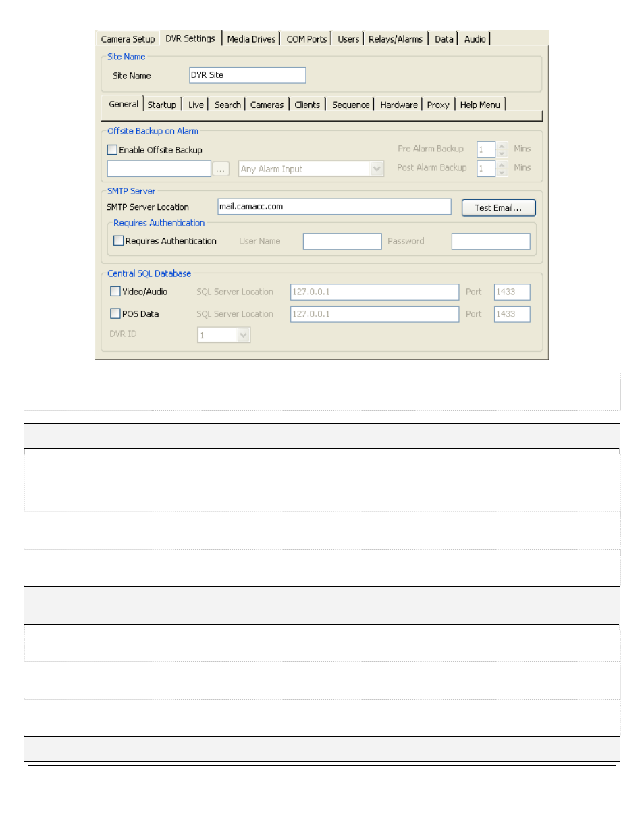Browse for offsite backup path with ellipsis button
The height and width of the screenshot is (834, 644).
click(x=221, y=169)
